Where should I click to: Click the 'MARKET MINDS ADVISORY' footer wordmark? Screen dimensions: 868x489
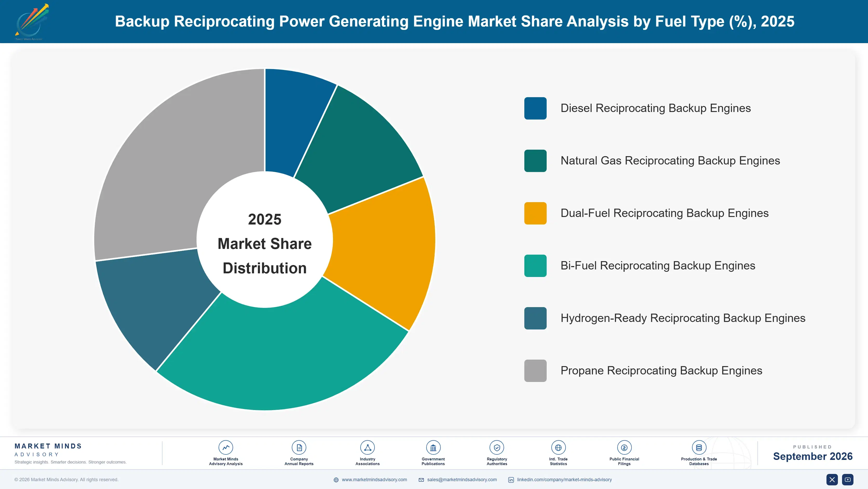click(x=48, y=450)
